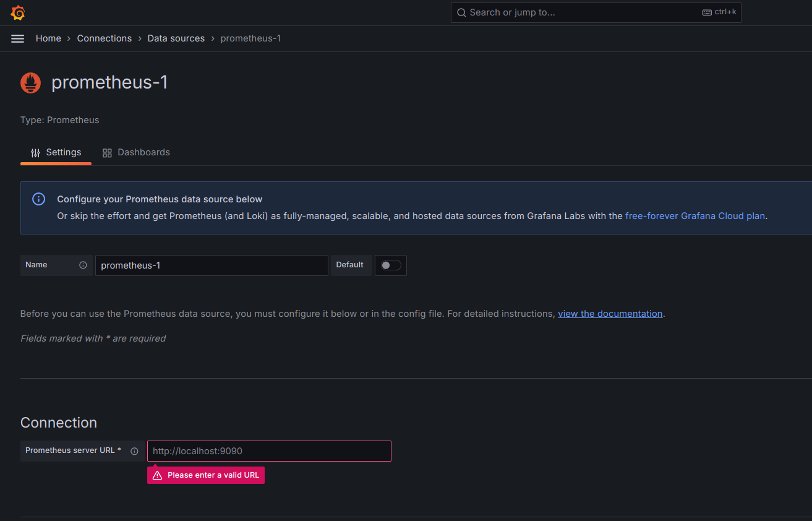
Task: Open Connections in breadcrumb
Action: tap(104, 38)
